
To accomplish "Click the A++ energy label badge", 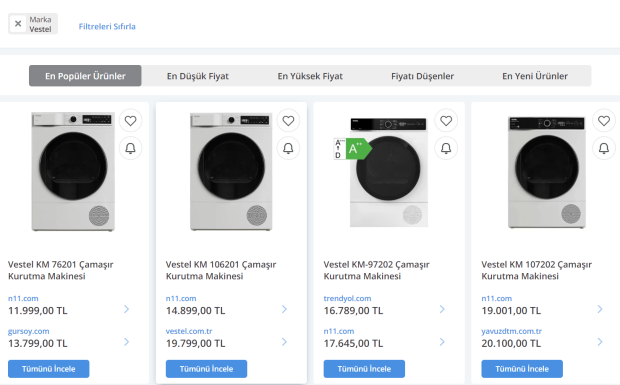I will tap(353, 149).
